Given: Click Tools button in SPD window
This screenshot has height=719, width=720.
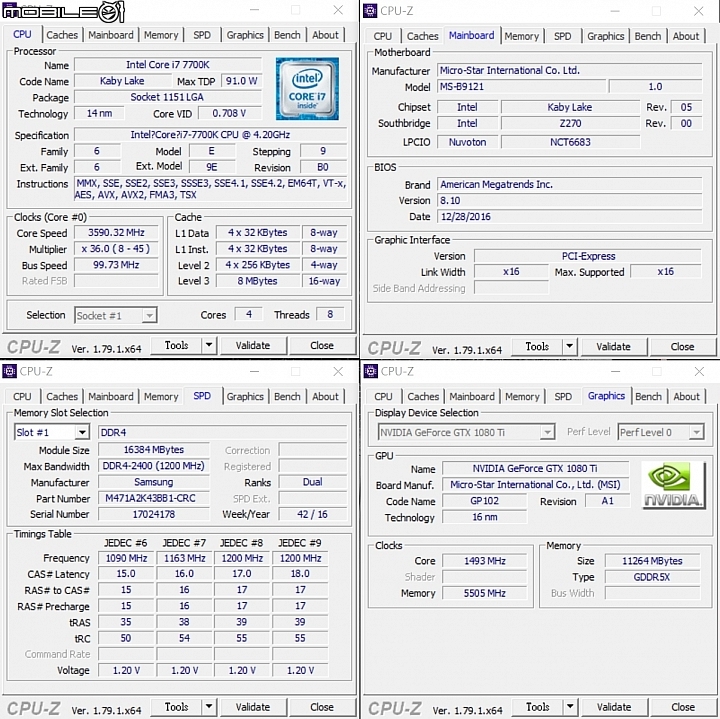Looking at the screenshot, I should 176,707.
